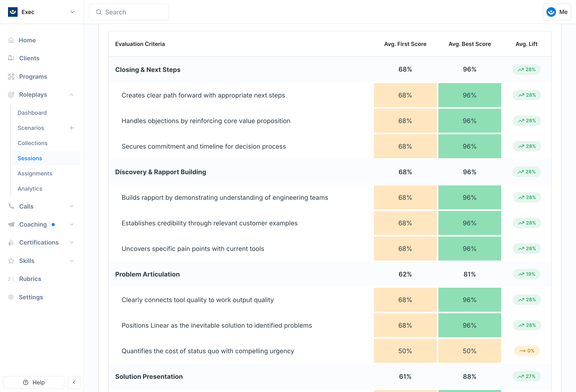Click 'Creates clear path forward' criterion

[203, 95]
